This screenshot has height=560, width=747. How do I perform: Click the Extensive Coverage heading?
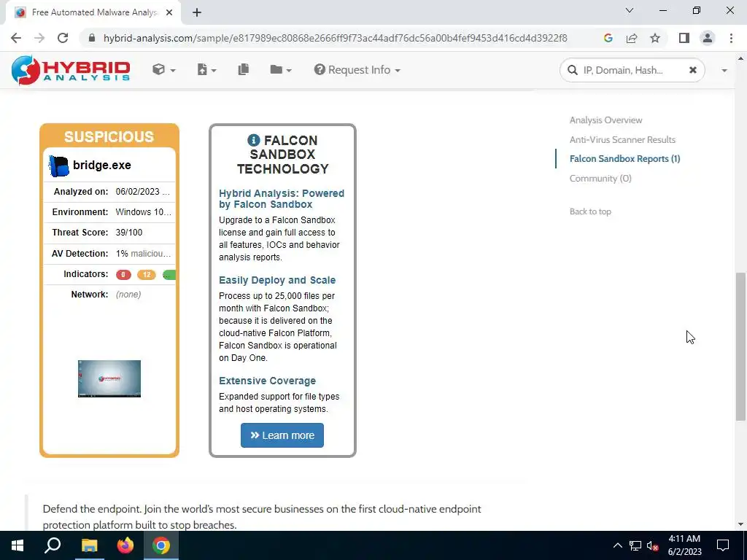point(267,381)
